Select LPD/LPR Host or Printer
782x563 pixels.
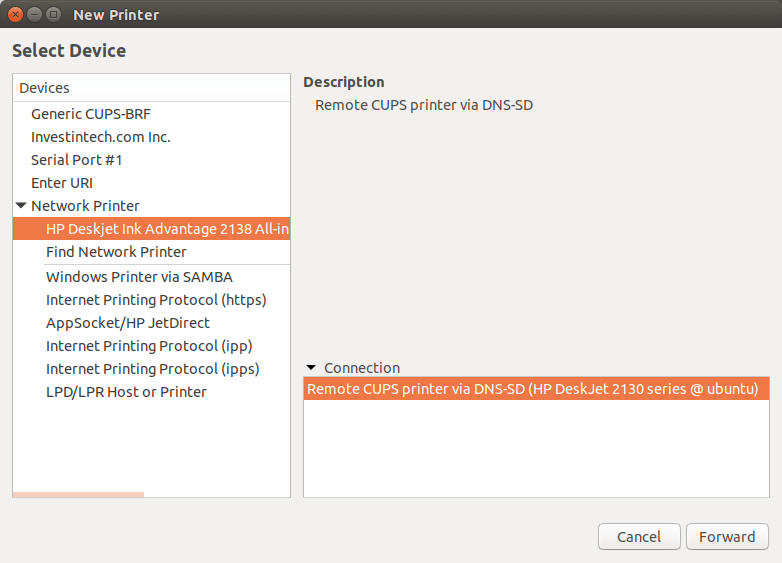126,392
